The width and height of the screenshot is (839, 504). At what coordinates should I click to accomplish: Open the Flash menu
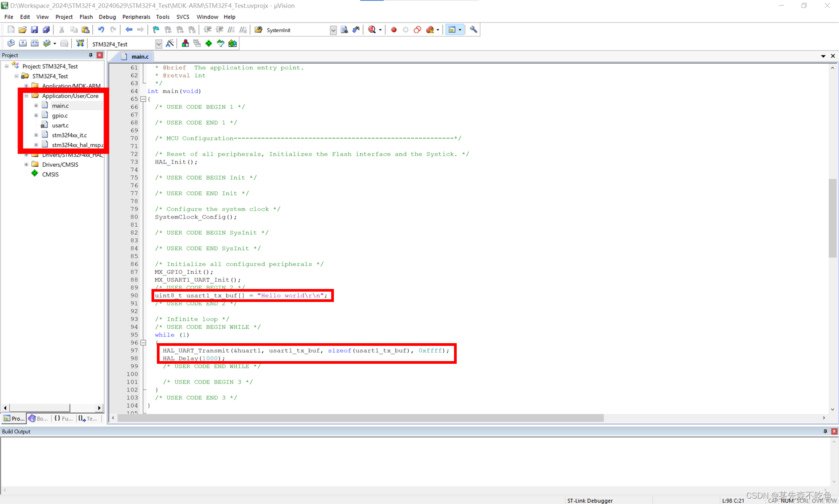click(x=86, y=17)
